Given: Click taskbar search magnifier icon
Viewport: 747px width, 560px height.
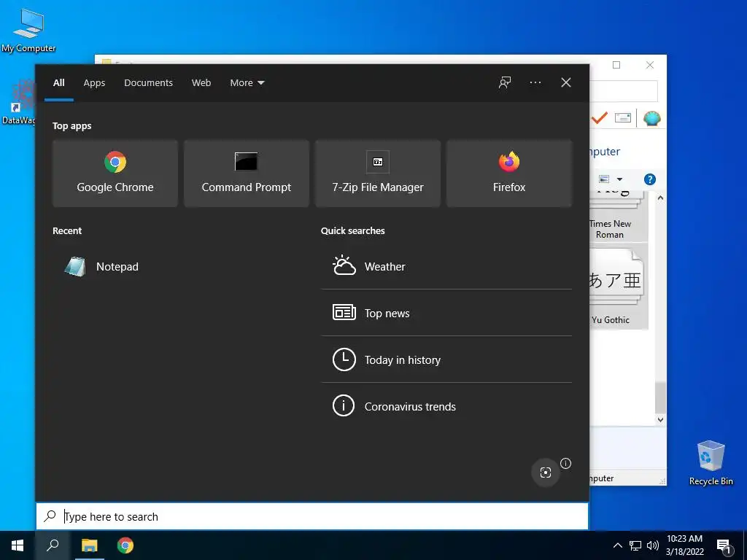Looking at the screenshot, I should pyautogui.click(x=53, y=545).
